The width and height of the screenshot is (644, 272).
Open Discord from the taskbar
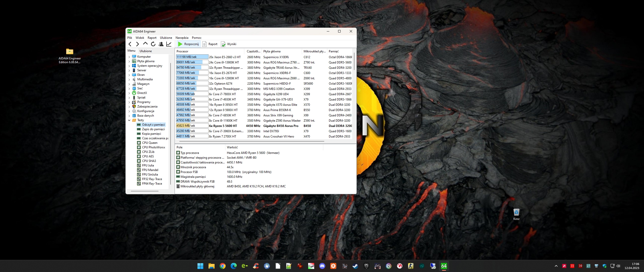322,266
